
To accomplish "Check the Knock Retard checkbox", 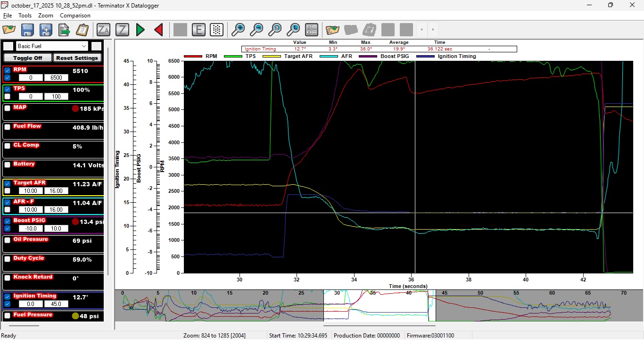I will point(8,278).
